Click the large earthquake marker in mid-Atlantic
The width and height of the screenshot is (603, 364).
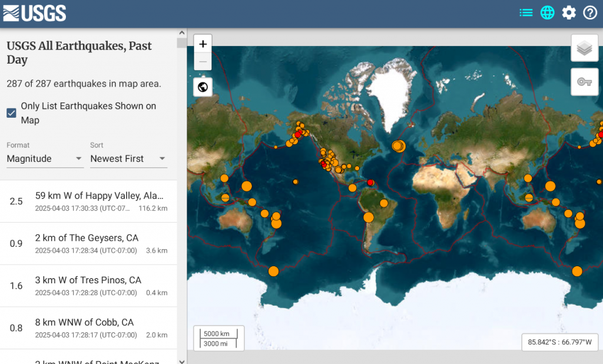[x=399, y=146]
